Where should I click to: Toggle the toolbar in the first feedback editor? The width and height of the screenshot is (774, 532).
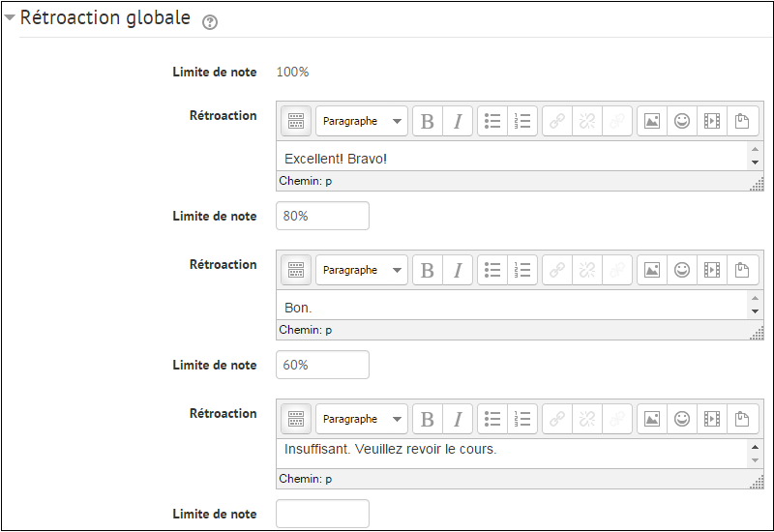pos(296,122)
